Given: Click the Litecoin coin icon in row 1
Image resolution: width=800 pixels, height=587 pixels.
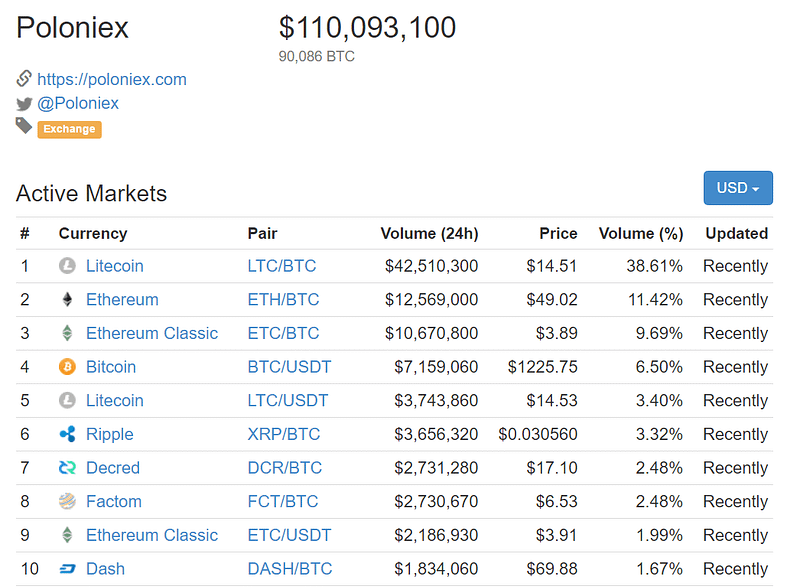Looking at the screenshot, I should click(x=67, y=266).
